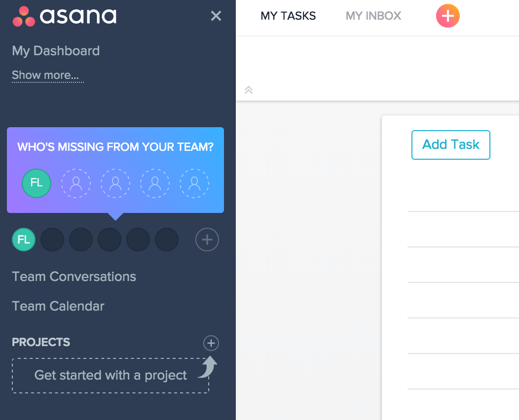This screenshot has width=519, height=420.
Task: Open Team Conversations
Action: (74, 277)
